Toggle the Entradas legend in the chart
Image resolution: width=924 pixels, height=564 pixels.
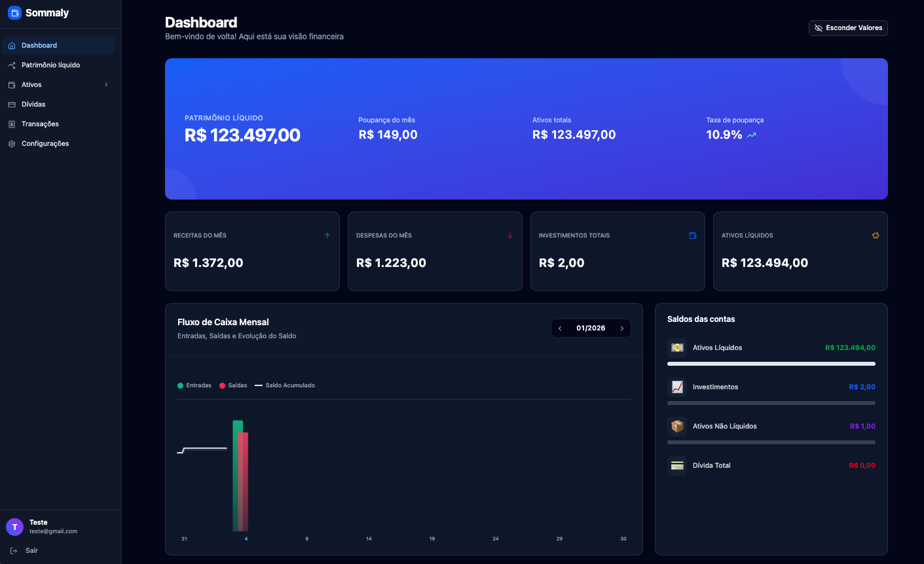point(194,385)
